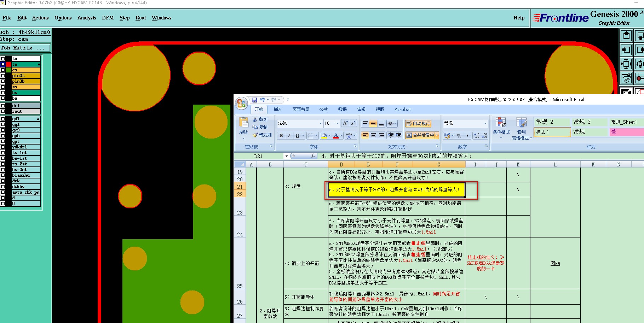Open the number format (常规) dropdown
The image size is (644, 323).
pyautogui.click(x=485, y=123)
